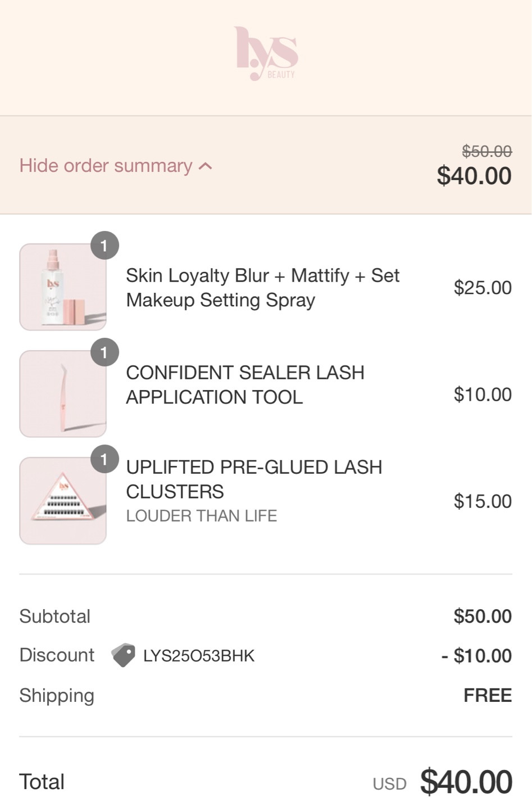Click the crossed-out $50.00 original price

pyautogui.click(x=486, y=151)
